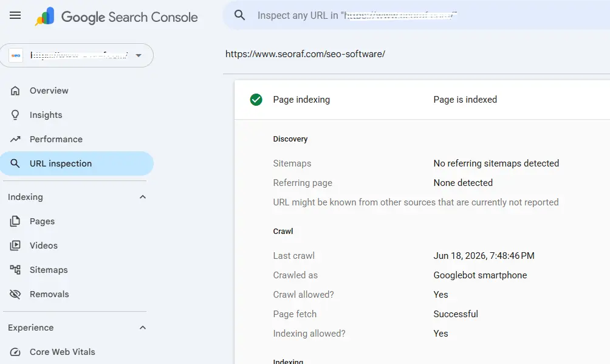Click the seo property favicon
This screenshot has width=610, height=364.
[x=16, y=55]
